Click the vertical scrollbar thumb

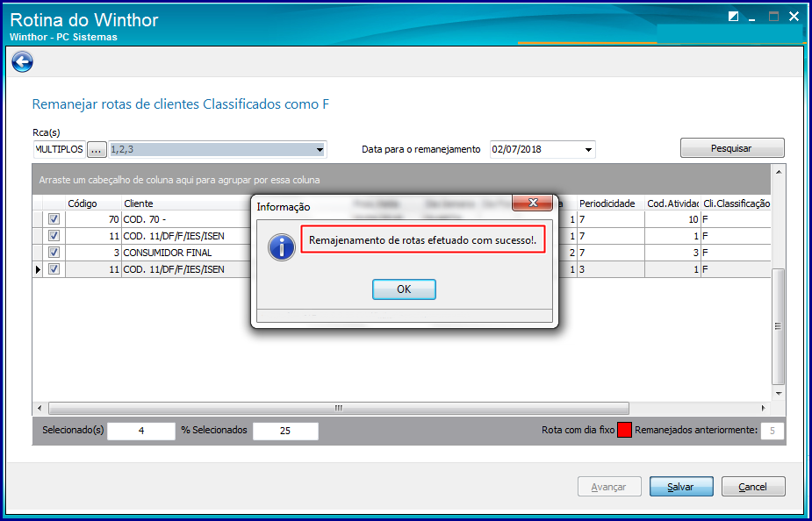(779, 326)
